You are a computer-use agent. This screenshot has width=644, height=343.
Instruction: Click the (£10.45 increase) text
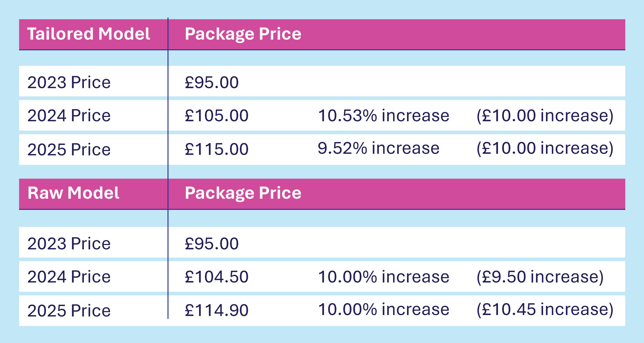pos(545,310)
